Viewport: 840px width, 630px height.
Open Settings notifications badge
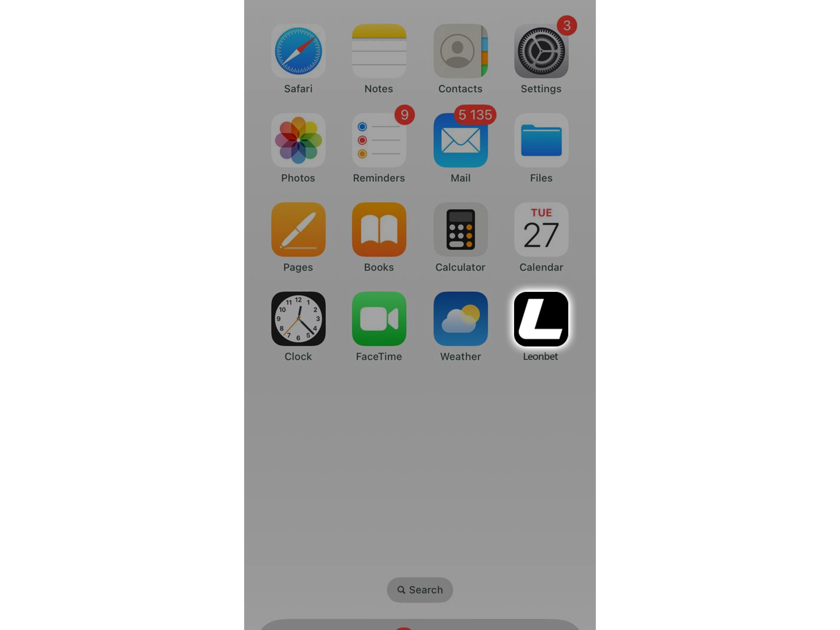click(x=566, y=25)
